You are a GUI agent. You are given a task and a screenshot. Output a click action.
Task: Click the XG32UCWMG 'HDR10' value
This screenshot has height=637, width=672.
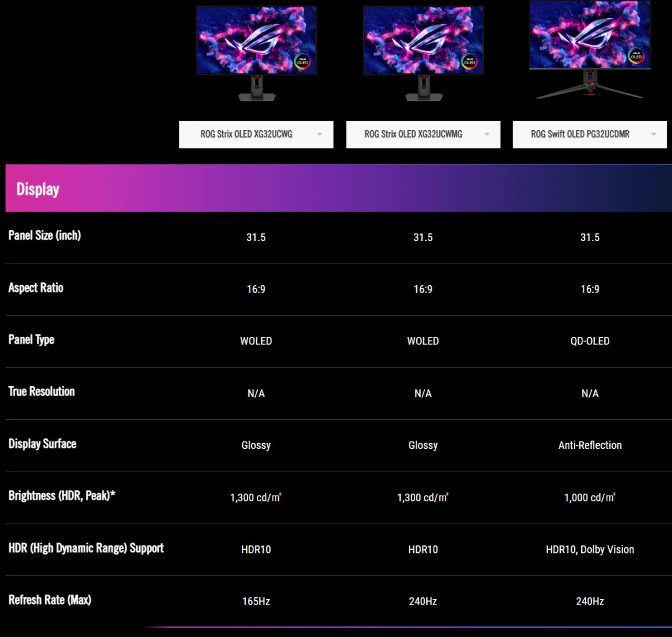[423, 549]
